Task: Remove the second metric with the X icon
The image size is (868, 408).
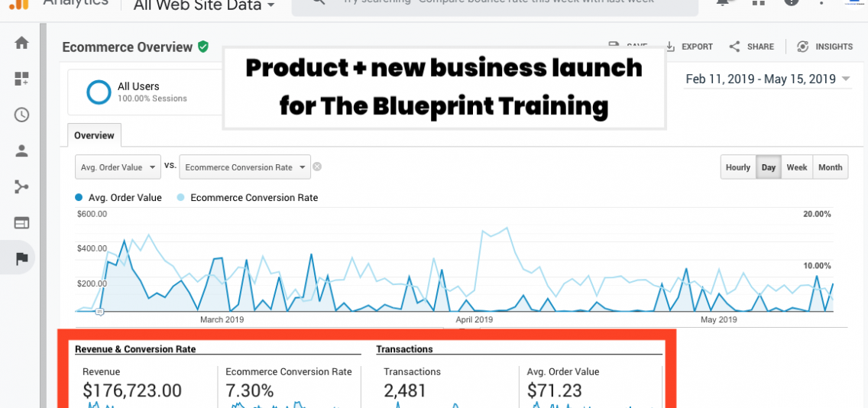Action: click(317, 167)
